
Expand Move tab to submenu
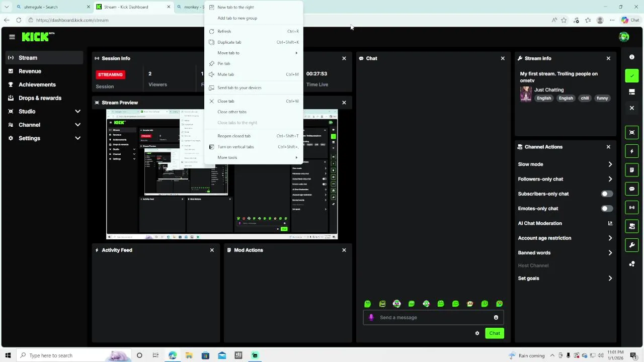(x=254, y=53)
